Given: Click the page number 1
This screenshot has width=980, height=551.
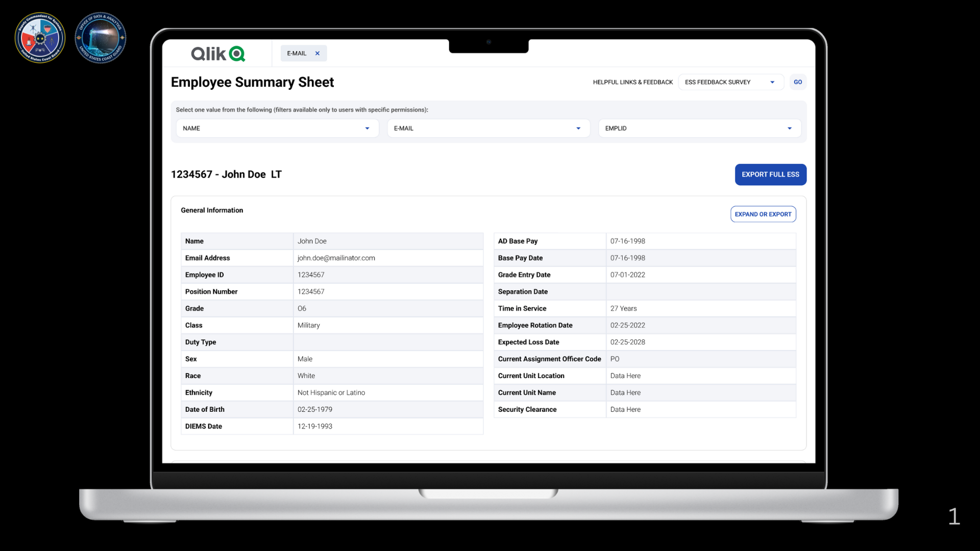Looking at the screenshot, I should click(x=954, y=517).
